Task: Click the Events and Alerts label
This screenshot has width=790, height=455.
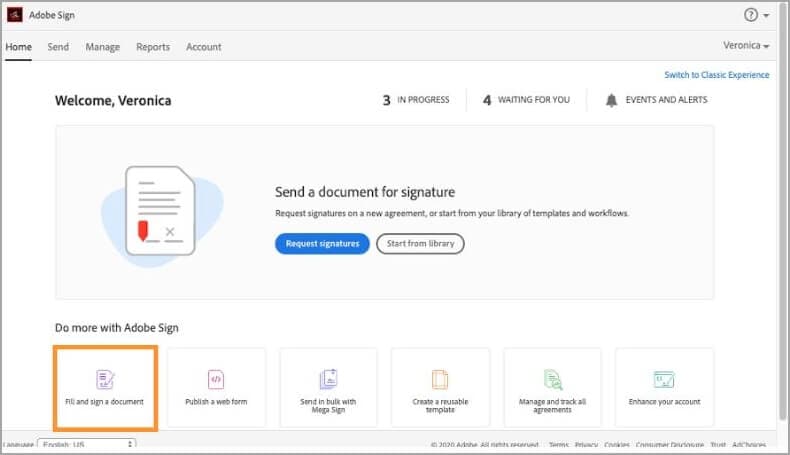Action: tap(666, 100)
